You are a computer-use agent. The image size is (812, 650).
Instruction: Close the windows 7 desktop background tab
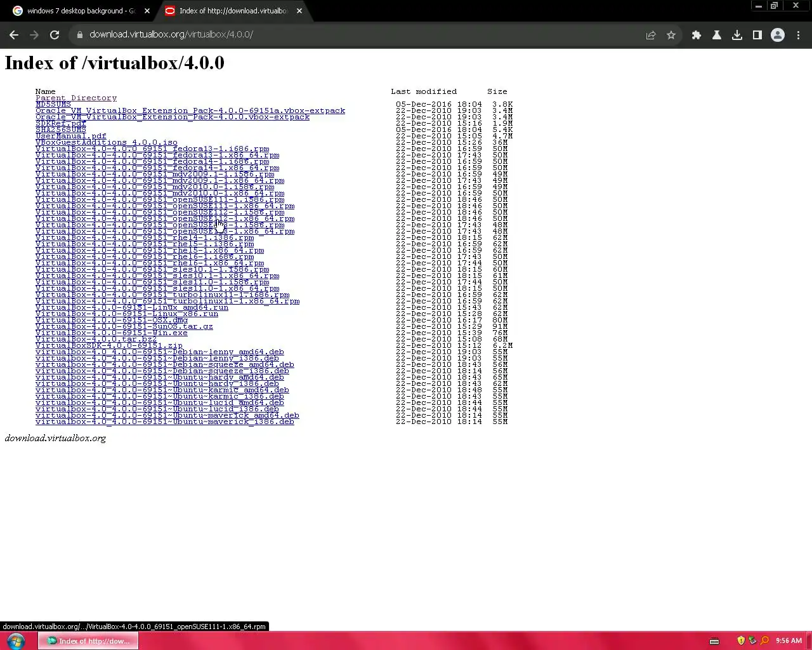coord(147,11)
